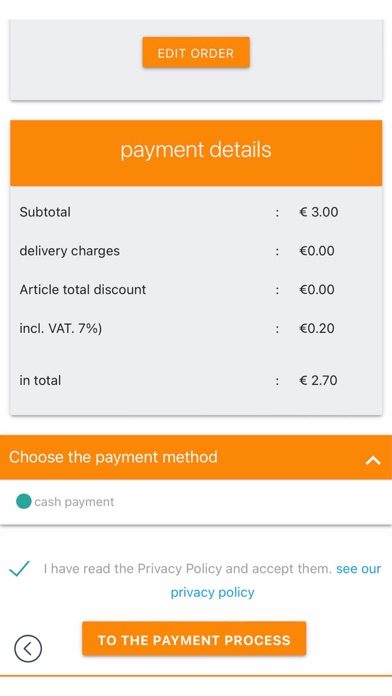Click the 'cash payment' label

point(74,502)
